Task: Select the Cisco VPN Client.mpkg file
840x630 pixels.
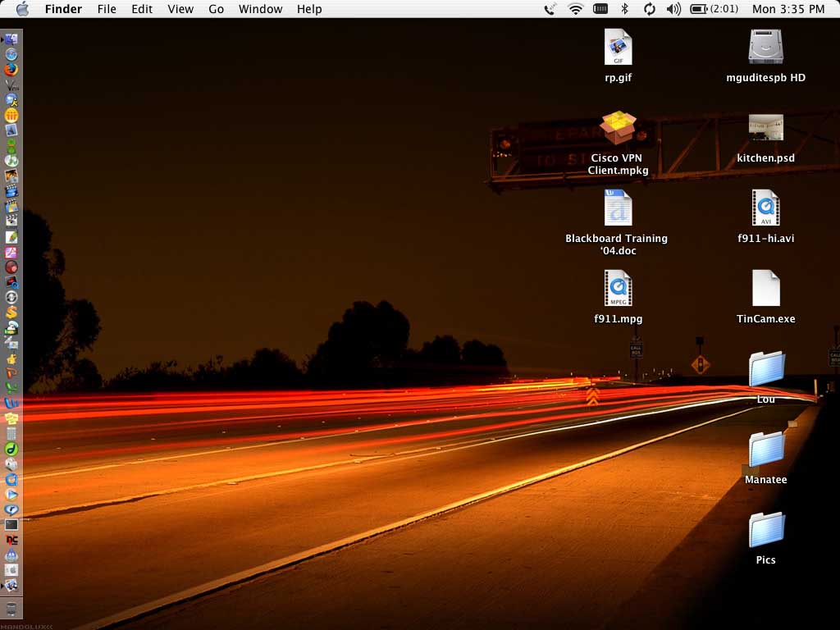Action: coord(618,128)
